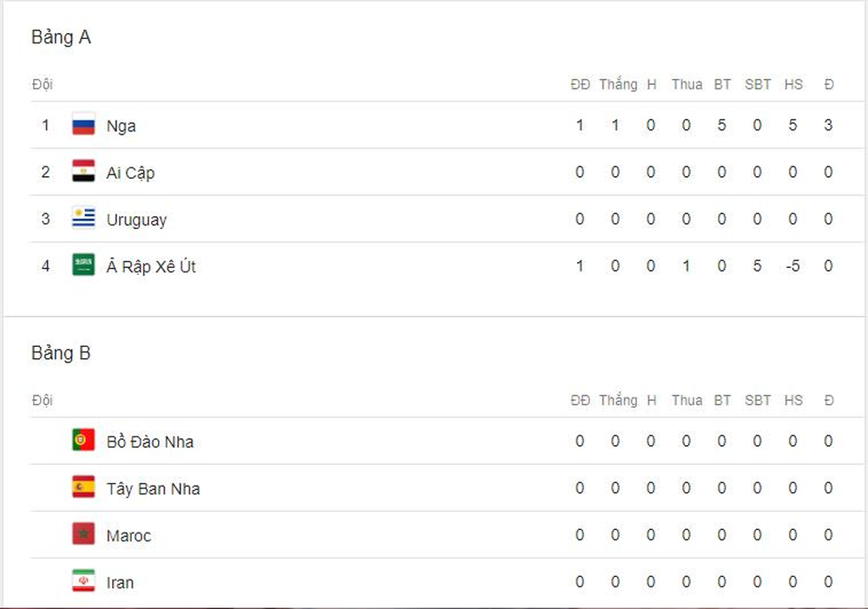
Task: Open the Ả Rập Xê Út team
Action: 151,266
